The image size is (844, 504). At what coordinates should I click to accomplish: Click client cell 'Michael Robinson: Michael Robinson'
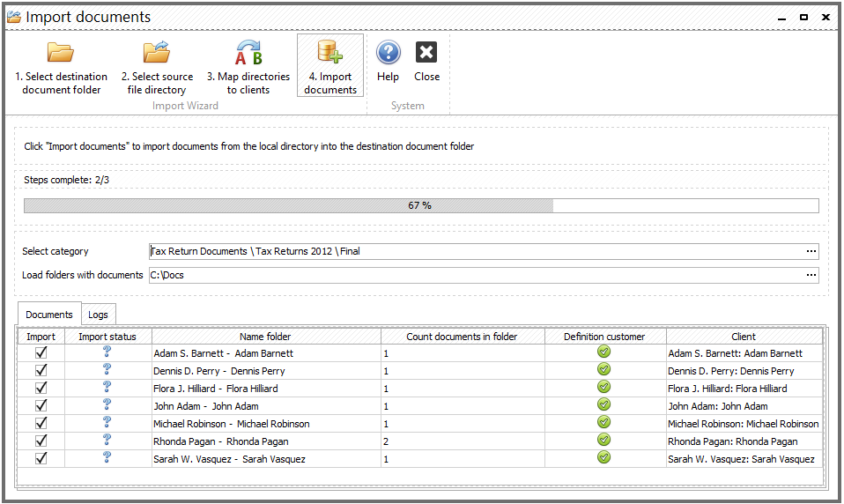point(744,424)
